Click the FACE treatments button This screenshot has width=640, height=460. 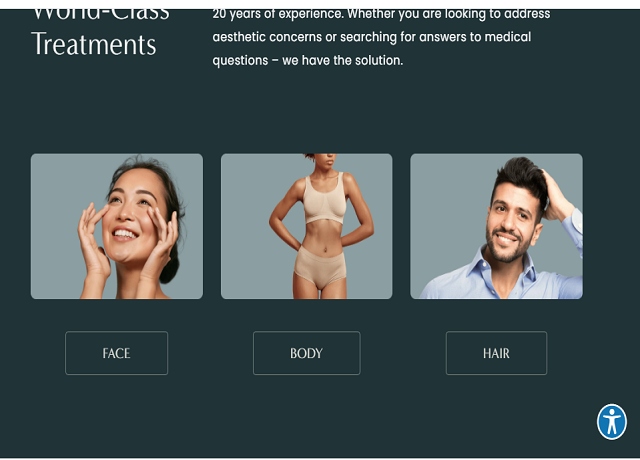(116, 353)
